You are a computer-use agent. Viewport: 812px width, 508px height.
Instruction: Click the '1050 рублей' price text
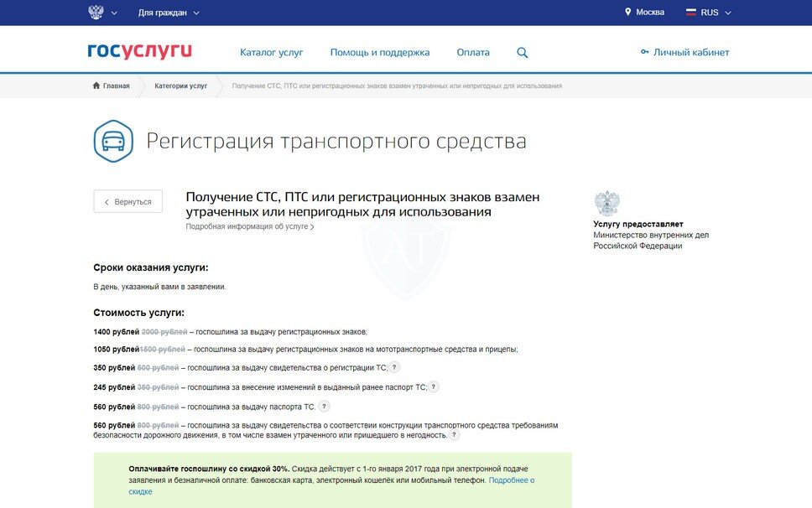click(x=117, y=350)
